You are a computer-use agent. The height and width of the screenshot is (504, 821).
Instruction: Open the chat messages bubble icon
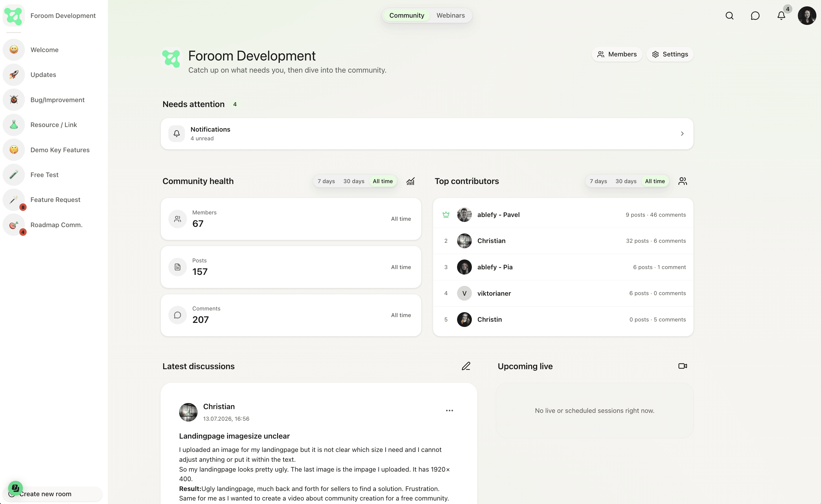pyautogui.click(x=755, y=16)
